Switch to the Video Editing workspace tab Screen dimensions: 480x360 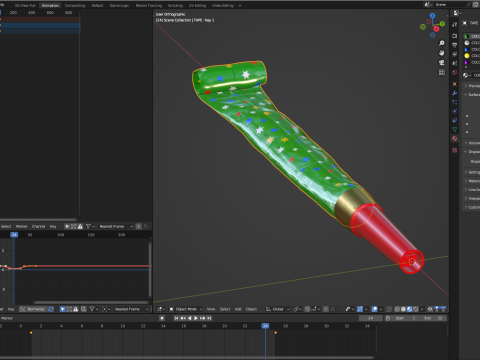[x=223, y=5]
